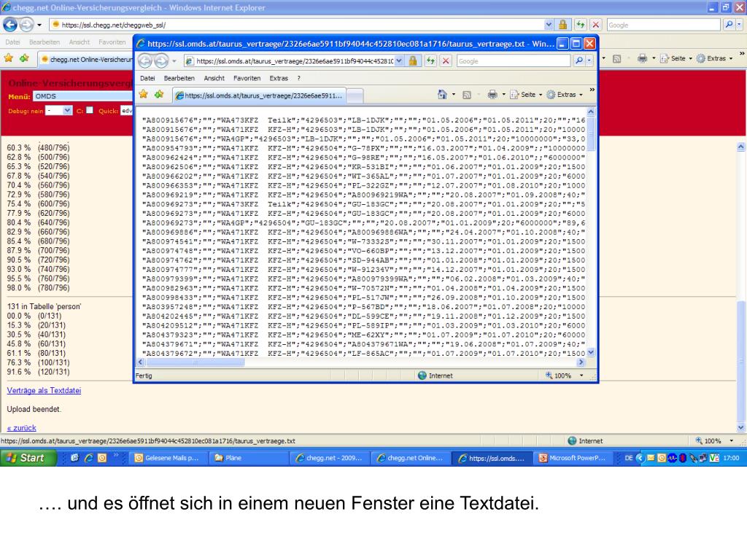Click the Print icon in popup command bar

(492, 95)
